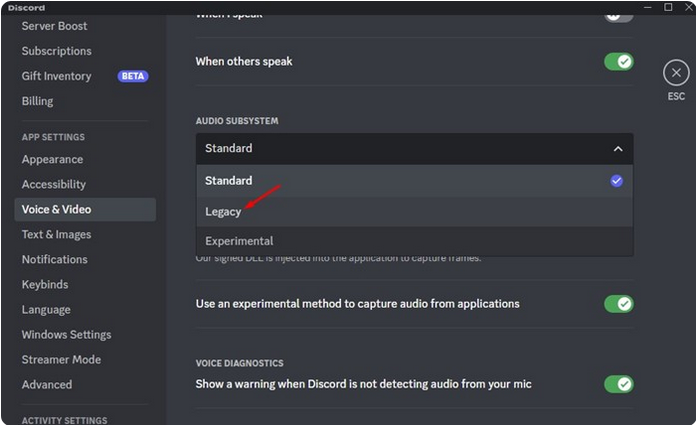Click the blue checkmark next to Standard

[616, 181]
